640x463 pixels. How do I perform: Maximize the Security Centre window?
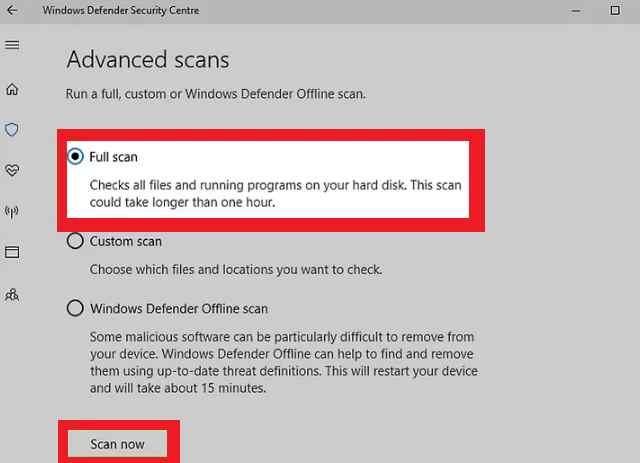pyautogui.click(x=615, y=10)
